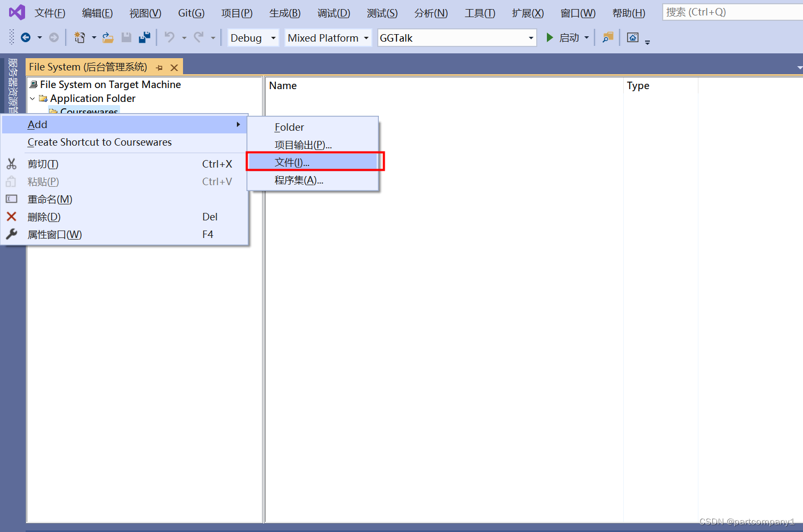This screenshot has height=532, width=803.
Task: Click the Visual Studio logo icon
Action: coord(17,12)
